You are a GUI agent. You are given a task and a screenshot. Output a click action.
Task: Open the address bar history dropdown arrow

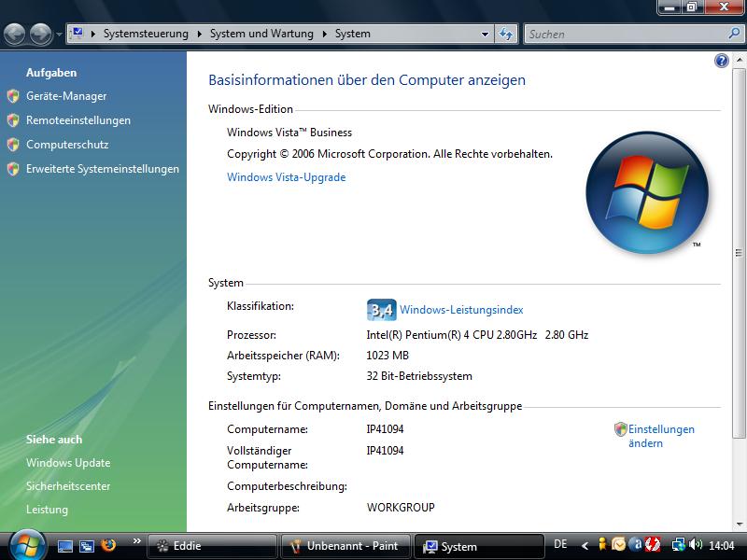tap(485, 35)
